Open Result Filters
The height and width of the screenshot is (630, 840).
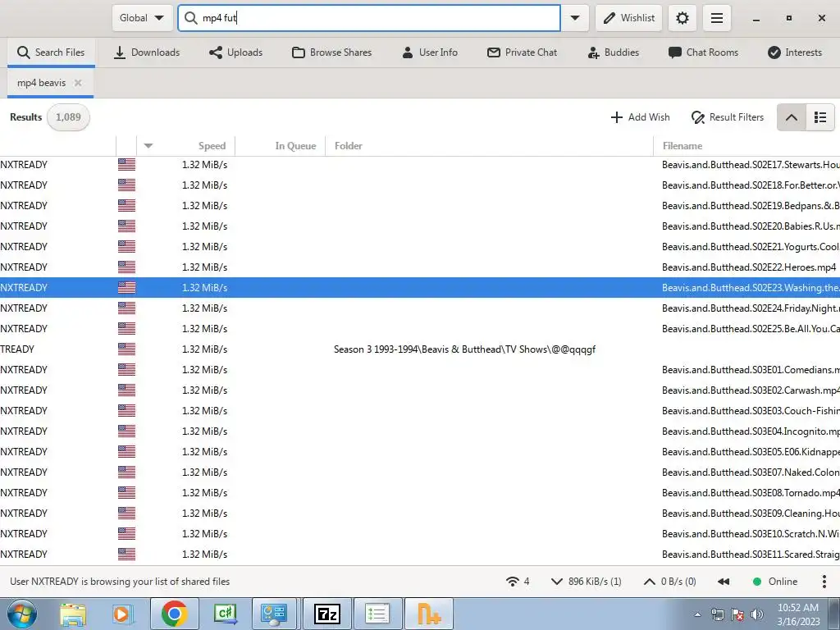pyautogui.click(x=727, y=117)
